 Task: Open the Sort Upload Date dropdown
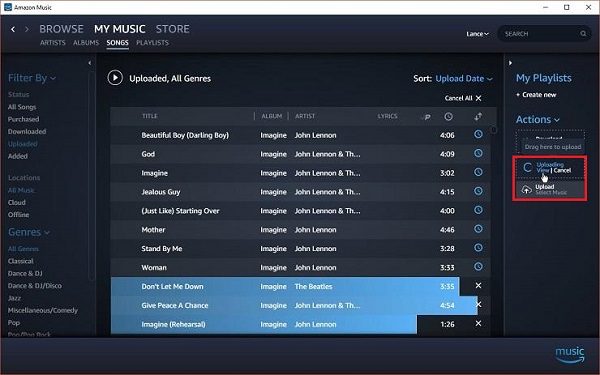tap(464, 78)
